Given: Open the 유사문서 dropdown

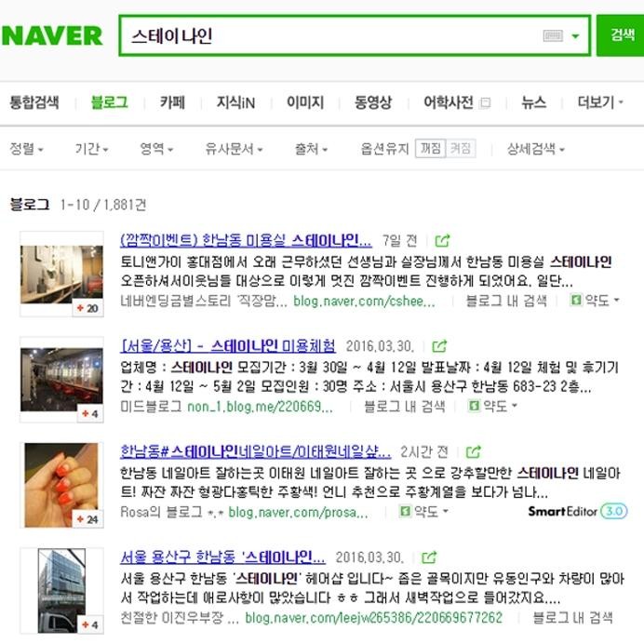Looking at the screenshot, I should pos(234,149).
